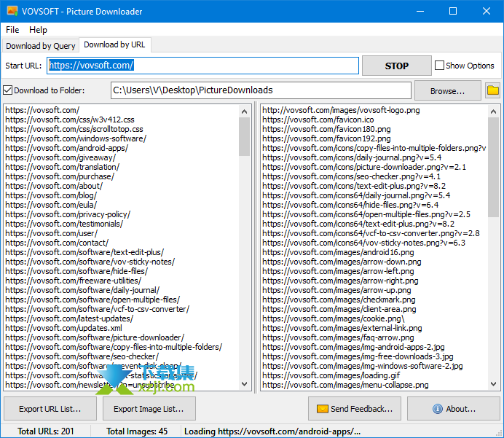Stop the download with STOP button
Image resolution: width=504 pixels, height=438 pixels.
397,66
